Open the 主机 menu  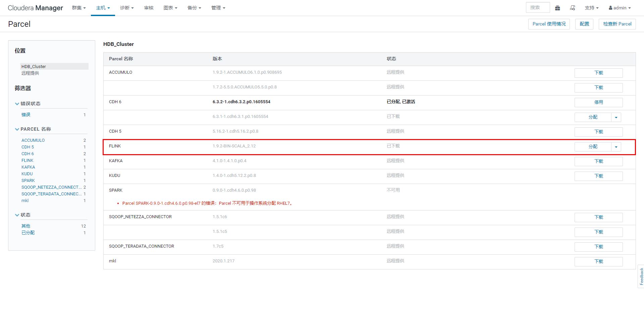click(102, 8)
